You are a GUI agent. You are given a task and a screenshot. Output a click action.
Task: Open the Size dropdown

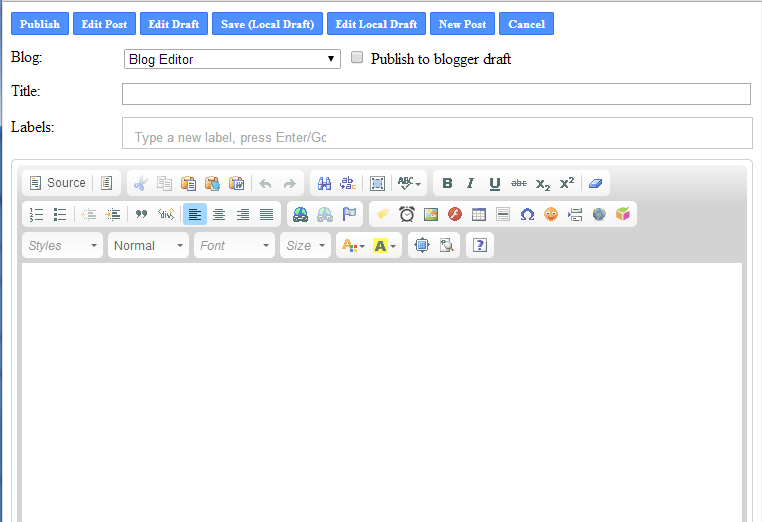click(305, 245)
